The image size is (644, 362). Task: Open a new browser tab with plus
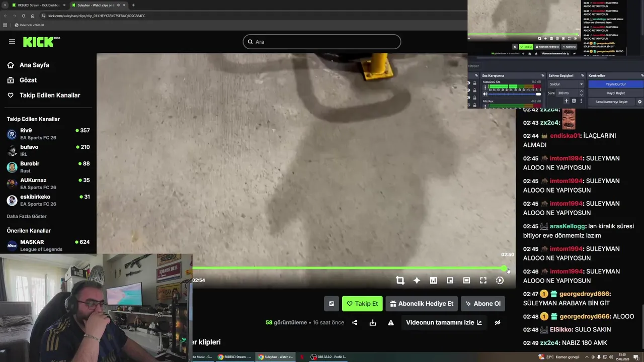[133, 5]
